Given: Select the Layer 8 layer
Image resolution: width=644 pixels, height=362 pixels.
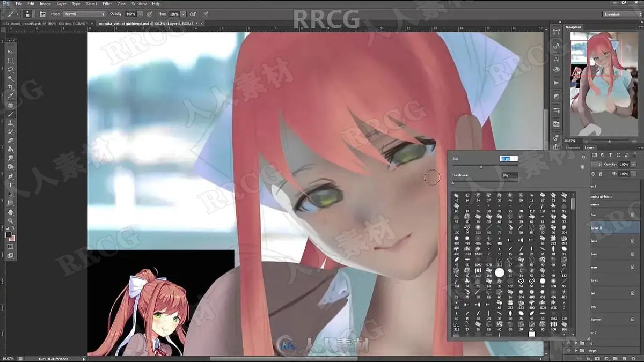Looking at the screenshot, I should click(615, 228).
